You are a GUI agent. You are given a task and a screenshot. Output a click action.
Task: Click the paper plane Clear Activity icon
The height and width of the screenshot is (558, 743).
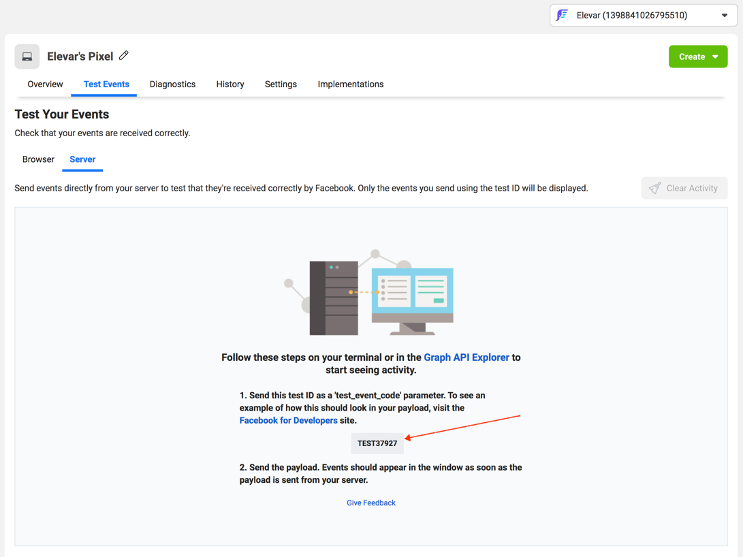[x=654, y=188]
